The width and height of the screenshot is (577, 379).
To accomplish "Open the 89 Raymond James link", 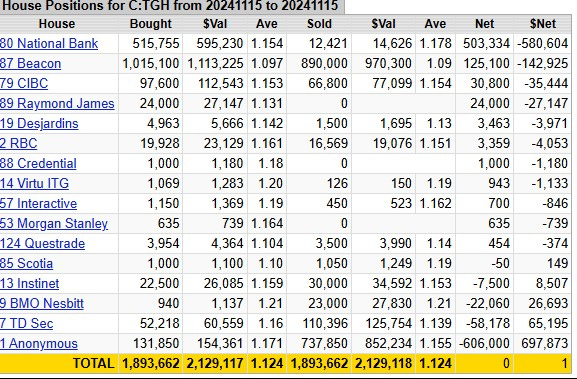I will pos(57,103).
